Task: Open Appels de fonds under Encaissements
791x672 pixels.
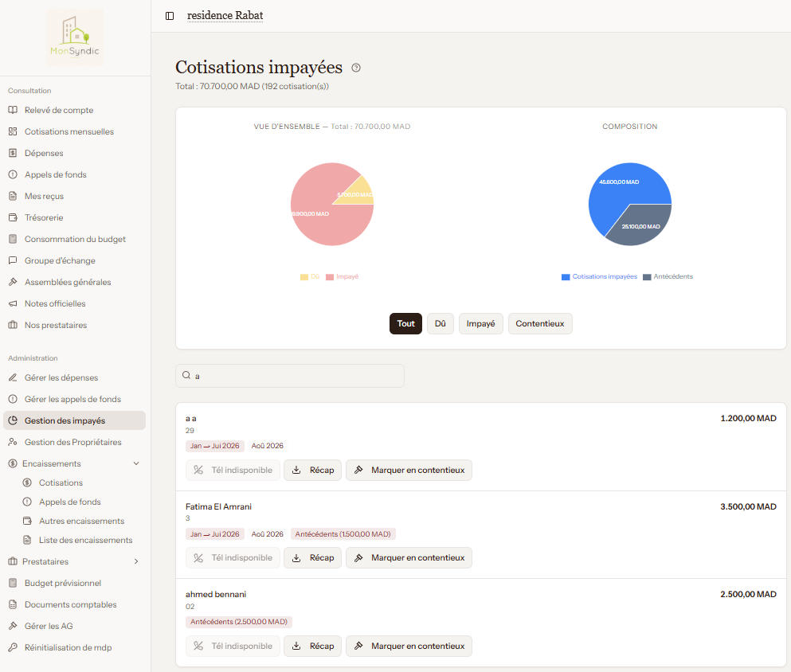Action: pos(70,502)
